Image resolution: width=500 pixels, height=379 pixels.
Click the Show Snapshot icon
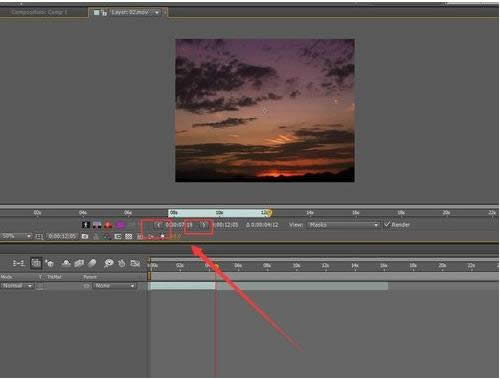tap(96, 237)
